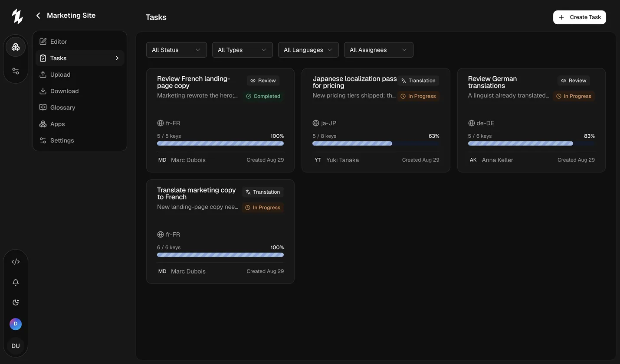Click the AK avatar for Anna Keller

pyautogui.click(x=473, y=160)
